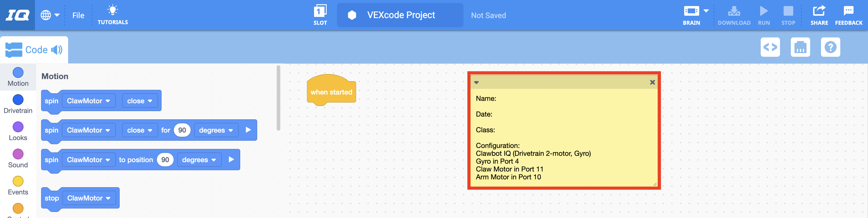Open the code viewer brackets icon
868x218 pixels.
pyautogui.click(x=770, y=47)
